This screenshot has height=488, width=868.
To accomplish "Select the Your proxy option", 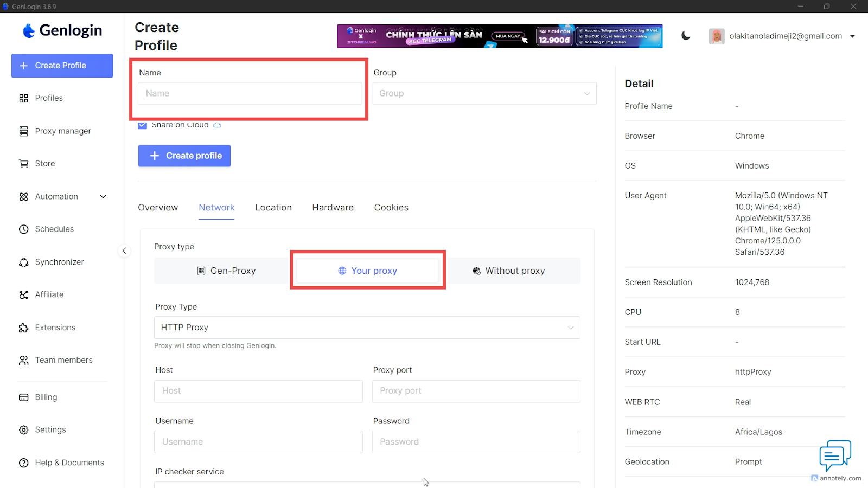I will (368, 271).
